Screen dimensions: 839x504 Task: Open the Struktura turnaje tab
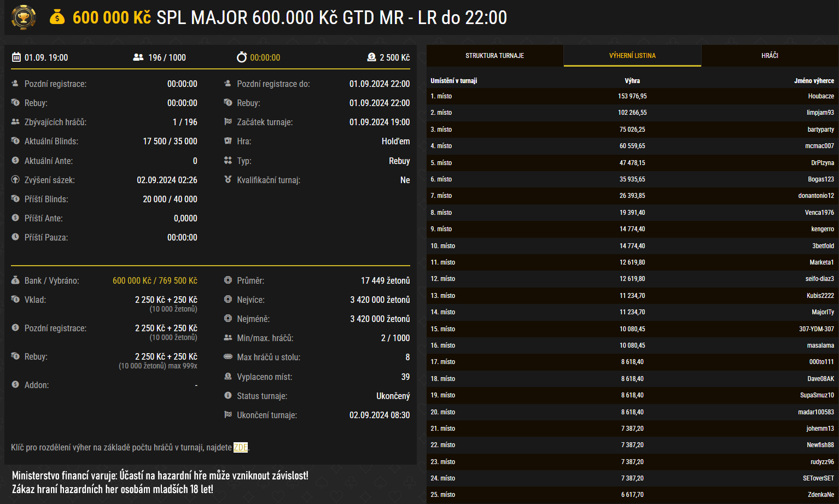click(x=495, y=56)
